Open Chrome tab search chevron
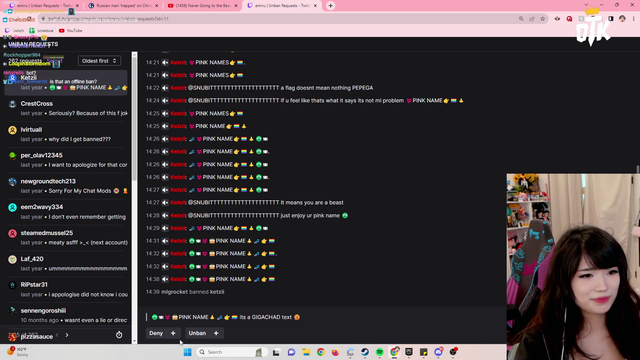This screenshot has height=360, width=640. point(587,5)
